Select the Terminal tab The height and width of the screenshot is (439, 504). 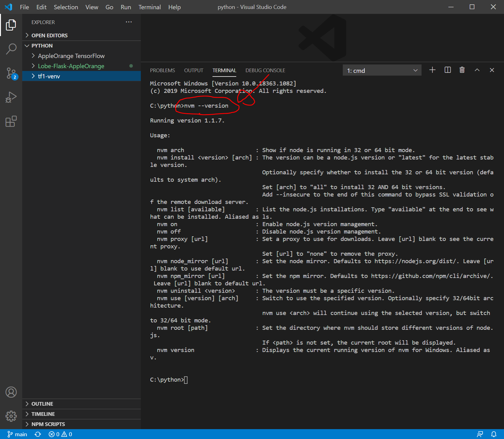pos(224,70)
